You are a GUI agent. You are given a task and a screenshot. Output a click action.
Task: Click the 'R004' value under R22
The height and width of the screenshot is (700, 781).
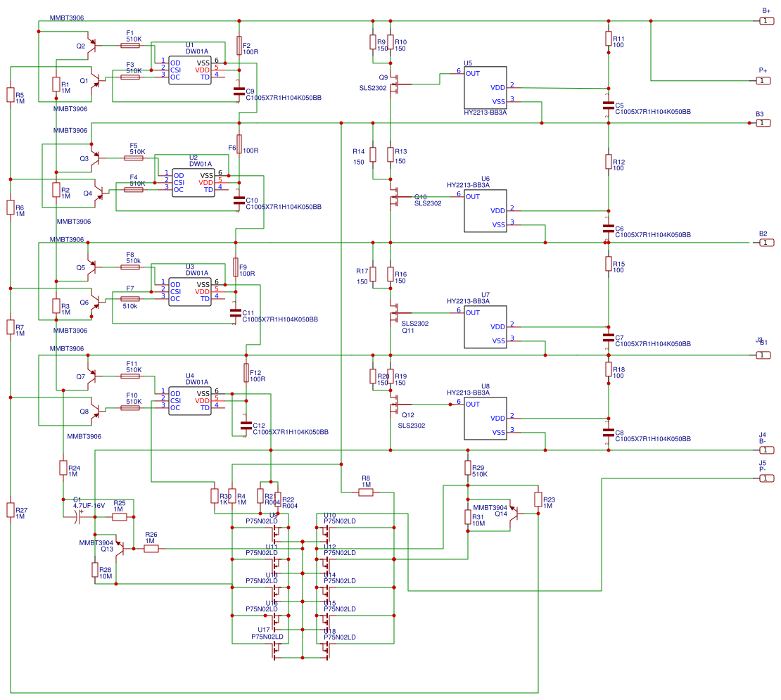point(290,506)
